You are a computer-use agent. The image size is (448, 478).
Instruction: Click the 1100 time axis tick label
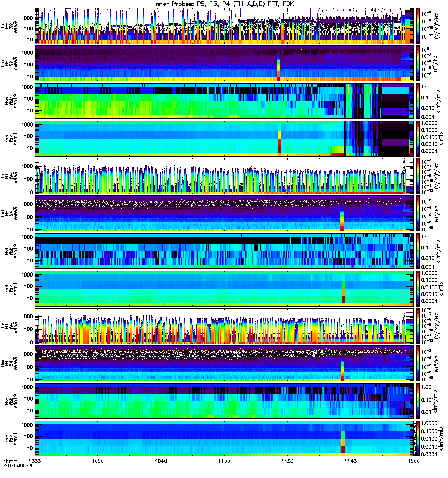(224, 461)
